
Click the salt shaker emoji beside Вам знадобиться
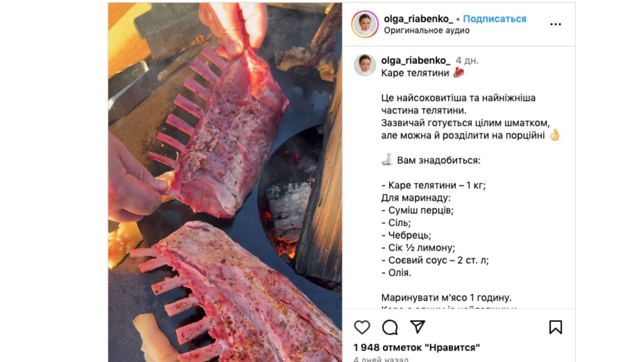(x=387, y=160)
